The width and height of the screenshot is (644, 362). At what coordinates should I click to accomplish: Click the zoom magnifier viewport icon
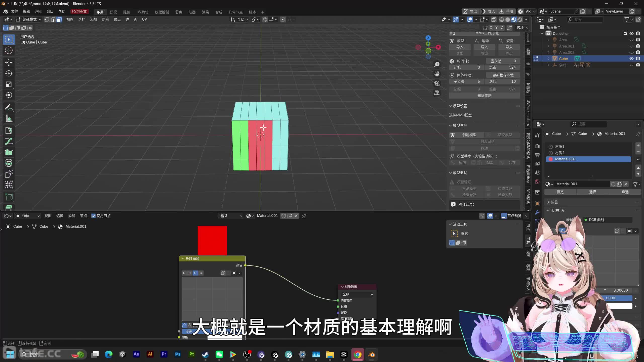(437, 65)
